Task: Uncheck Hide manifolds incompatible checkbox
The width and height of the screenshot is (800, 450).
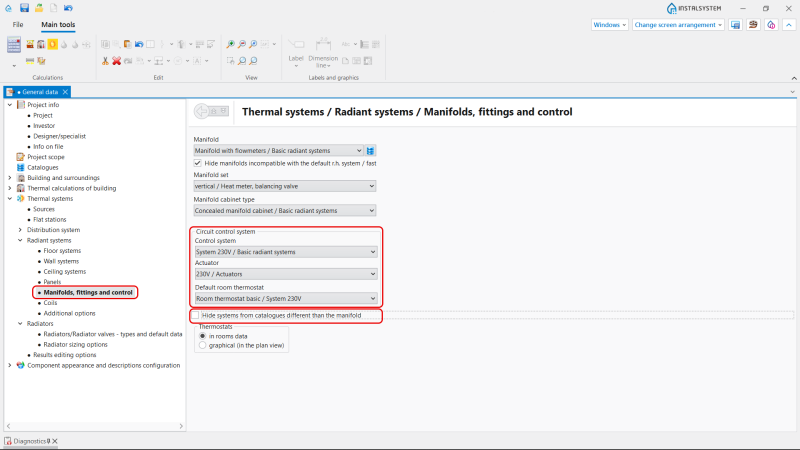Action: coord(197,163)
